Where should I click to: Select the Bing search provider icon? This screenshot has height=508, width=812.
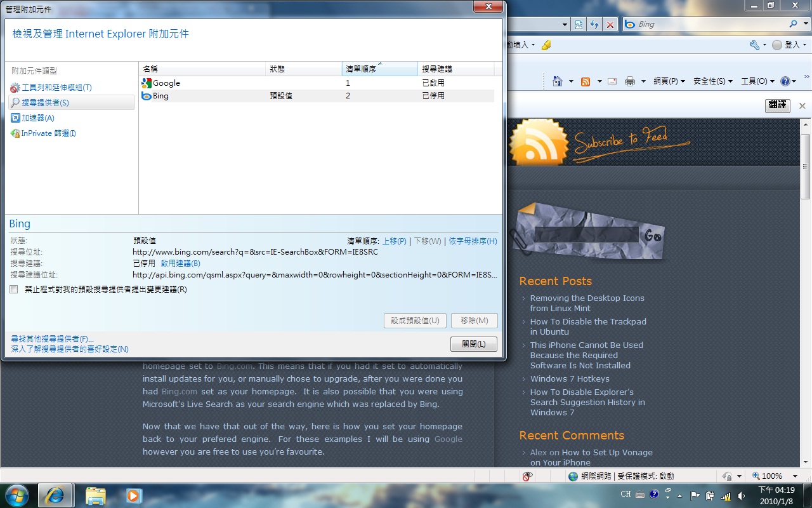pyautogui.click(x=146, y=96)
